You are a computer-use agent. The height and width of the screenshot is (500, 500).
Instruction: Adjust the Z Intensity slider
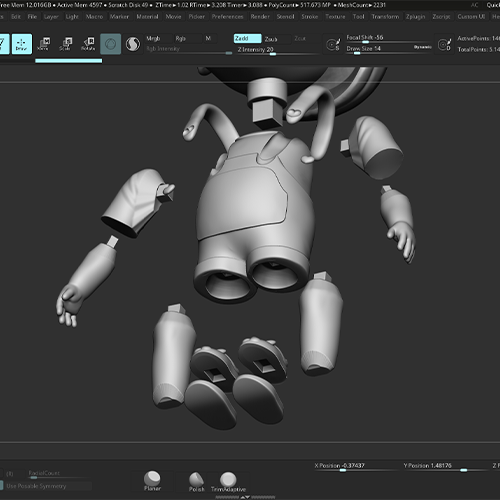point(277,50)
